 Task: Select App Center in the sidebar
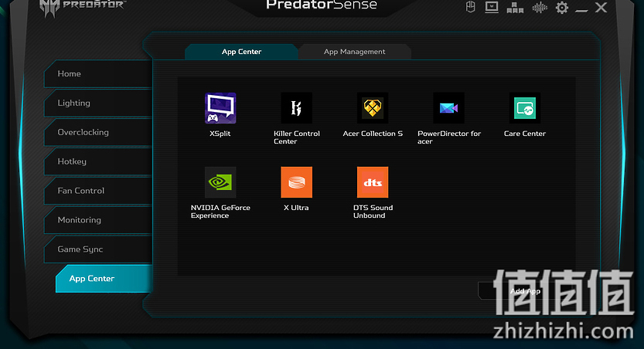(104, 279)
